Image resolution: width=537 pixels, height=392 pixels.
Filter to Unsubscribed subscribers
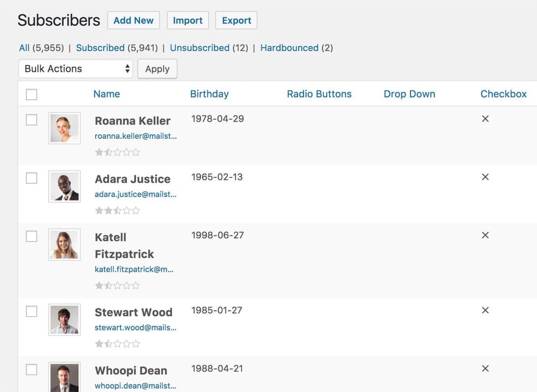tap(199, 48)
